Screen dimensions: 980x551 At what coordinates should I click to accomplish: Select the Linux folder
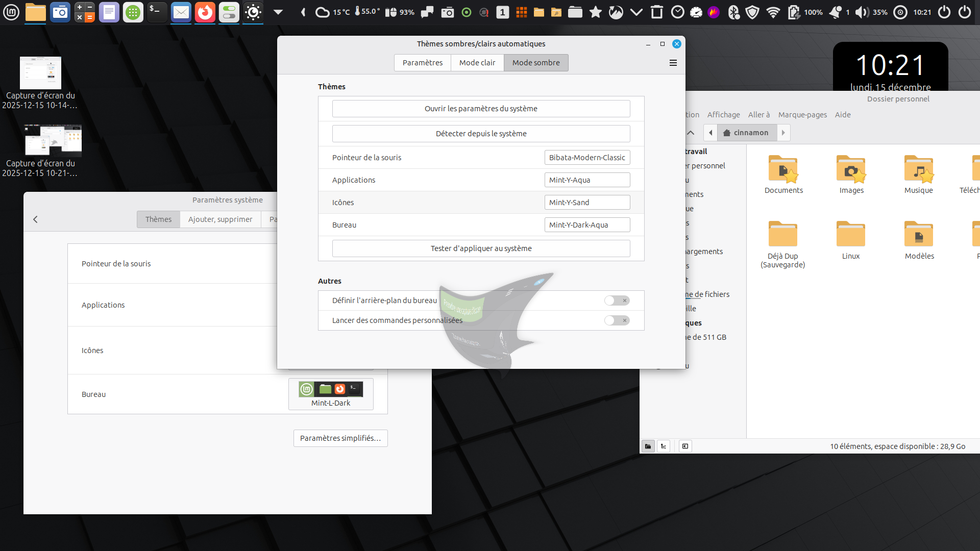coord(851,240)
